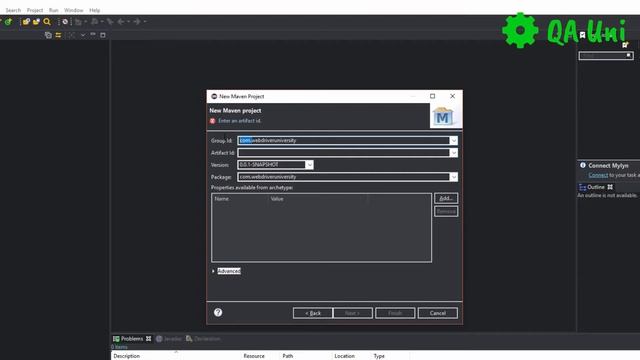The image size is (640, 360).
Task: Maximize the left panel view
Action: click(103, 35)
